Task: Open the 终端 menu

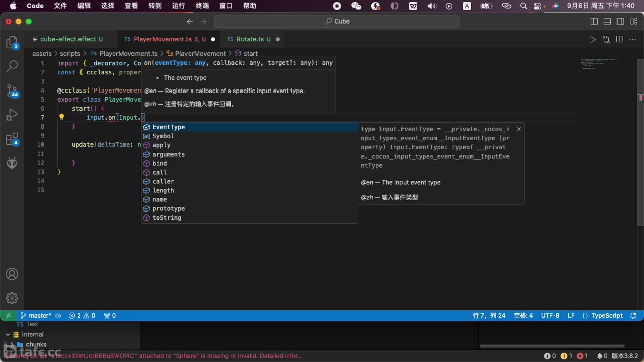Action: (202, 6)
